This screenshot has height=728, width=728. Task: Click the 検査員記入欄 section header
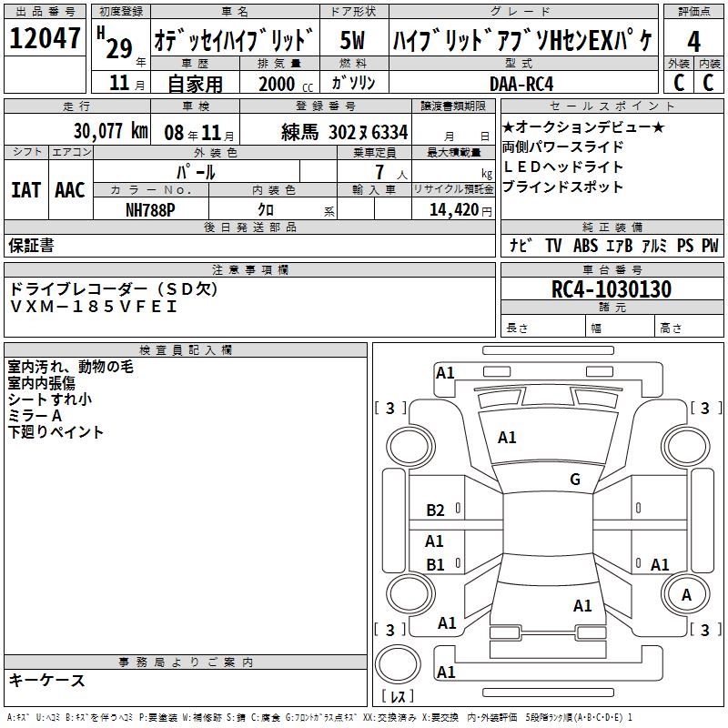pos(186,349)
